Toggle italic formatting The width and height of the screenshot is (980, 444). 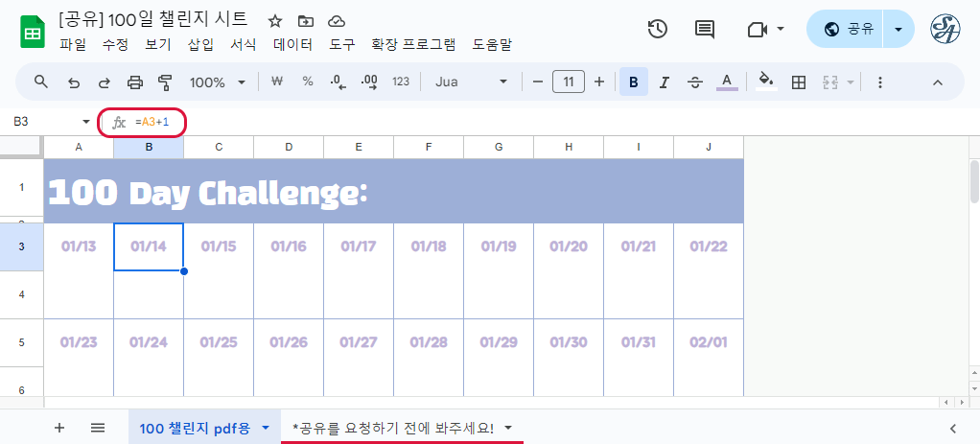(x=664, y=82)
